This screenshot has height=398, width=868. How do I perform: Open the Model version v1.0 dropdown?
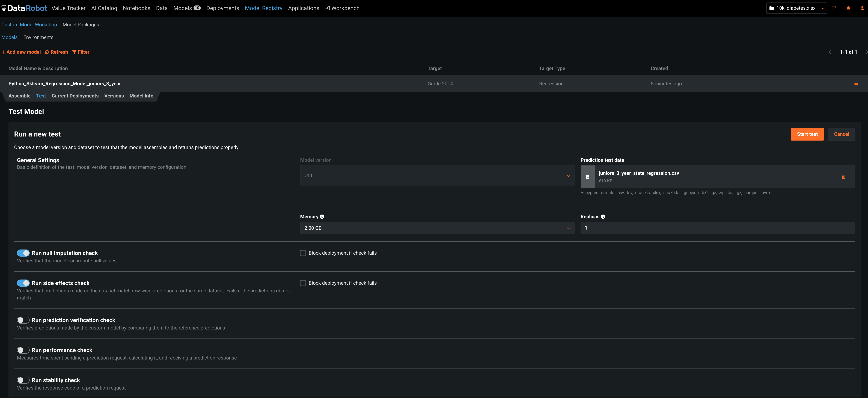[x=437, y=176]
